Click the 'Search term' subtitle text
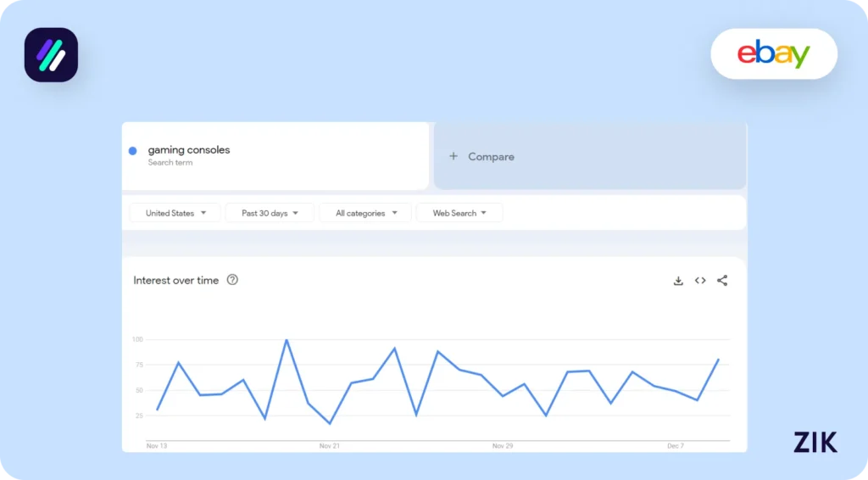Image resolution: width=868 pixels, height=480 pixels. (170, 163)
